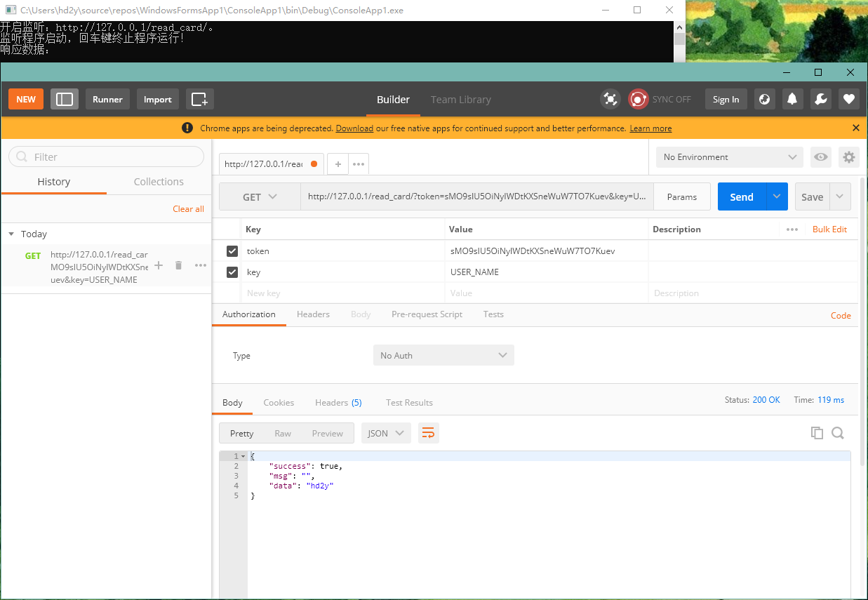Click the request URL input field
Image resolution: width=868 pixels, height=600 pixels.
point(477,197)
